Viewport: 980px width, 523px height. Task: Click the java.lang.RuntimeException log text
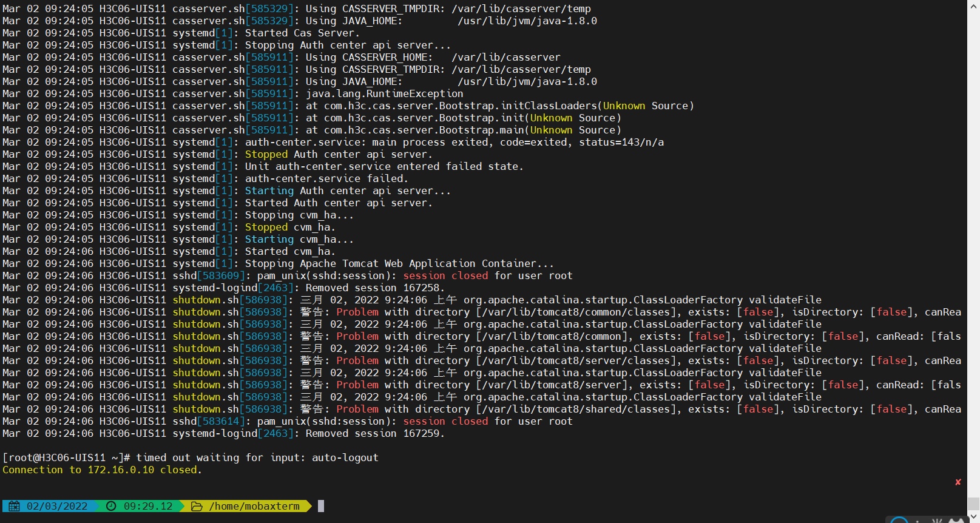384,93
